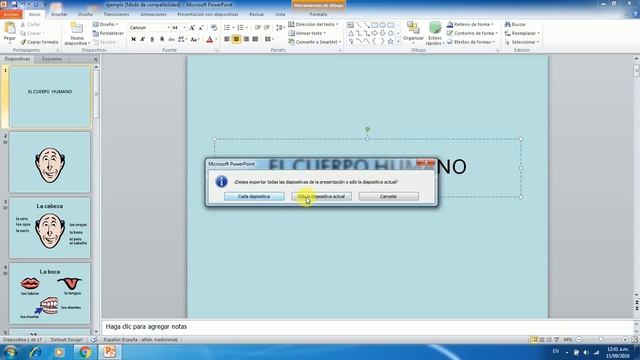This screenshot has height=360, width=640.
Task: Select justify paragraph alignment
Action: 255,39
